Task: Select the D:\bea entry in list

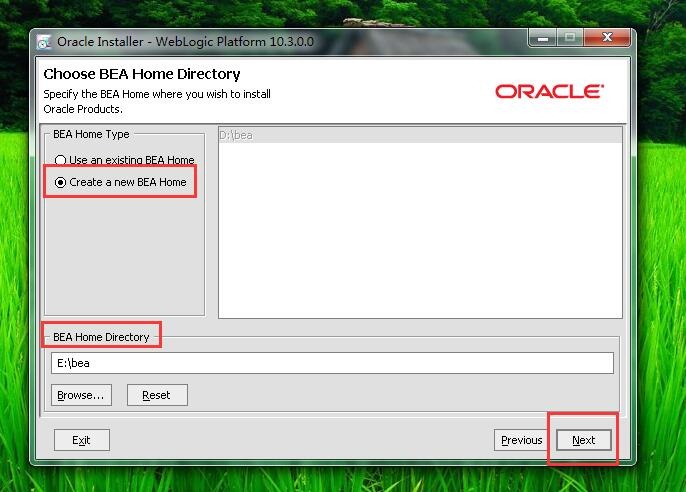Action: tap(420, 135)
